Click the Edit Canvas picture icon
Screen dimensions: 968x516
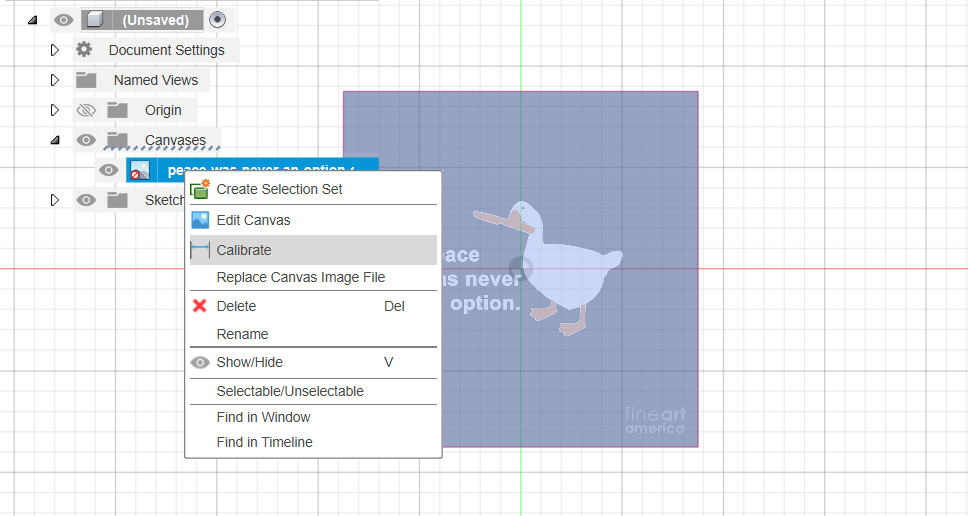click(x=200, y=220)
